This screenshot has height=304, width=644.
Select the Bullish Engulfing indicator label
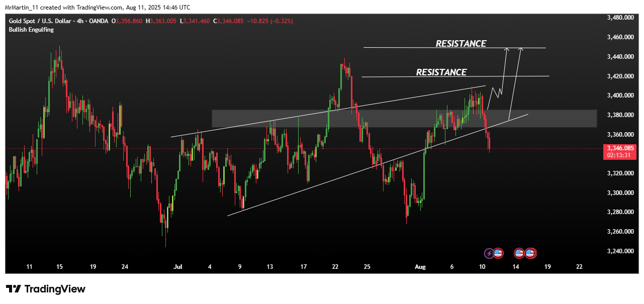click(x=31, y=30)
